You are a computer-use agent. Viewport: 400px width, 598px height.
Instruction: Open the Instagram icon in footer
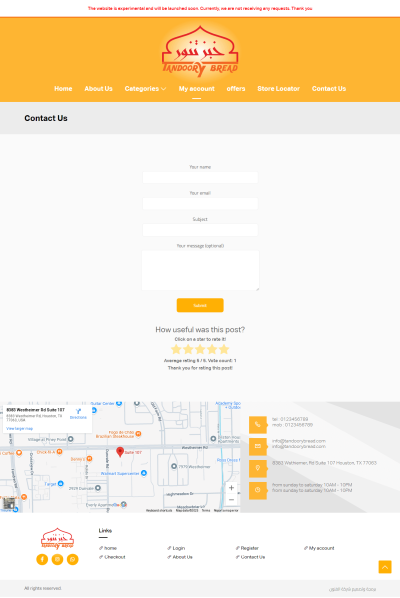coord(57,559)
